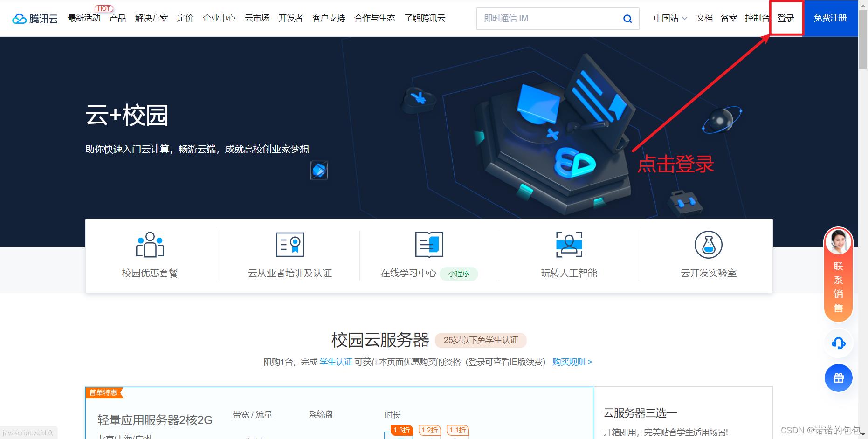Open the 定价 menu item

(x=185, y=18)
